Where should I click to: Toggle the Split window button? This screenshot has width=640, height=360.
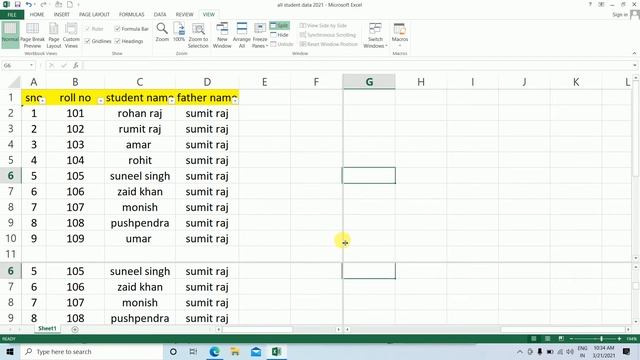pos(280,26)
